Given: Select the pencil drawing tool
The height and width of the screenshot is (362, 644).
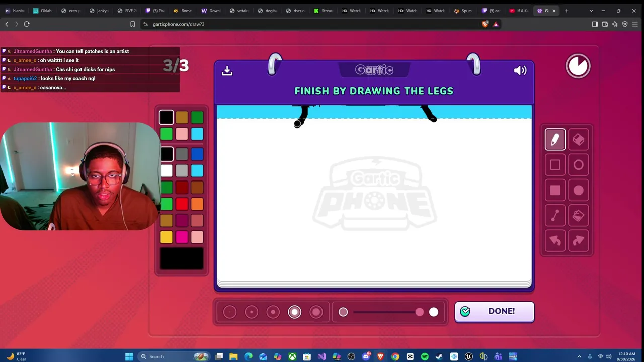Looking at the screenshot, I should pyautogui.click(x=555, y=140).
